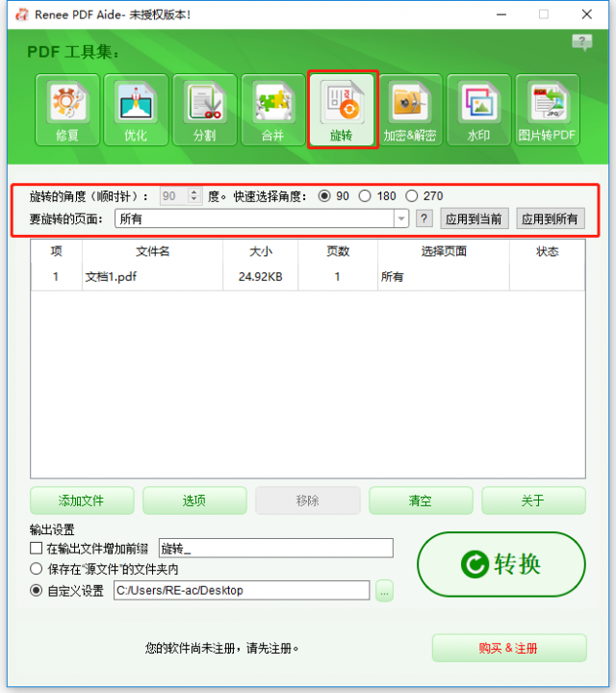
Task: Enable 在输出文件增加前缀 checkbox
Action: pos(37,549)
